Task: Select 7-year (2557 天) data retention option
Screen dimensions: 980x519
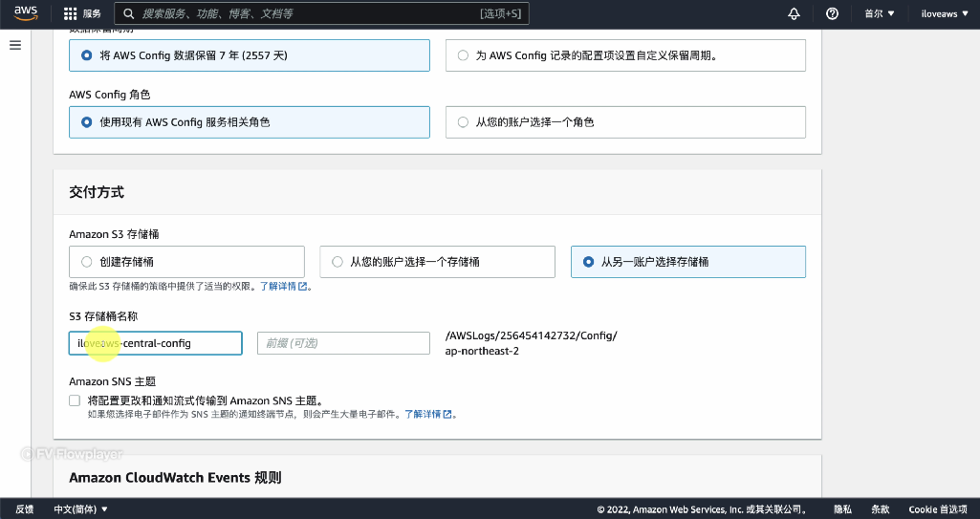Action: [x=250, y=55]
